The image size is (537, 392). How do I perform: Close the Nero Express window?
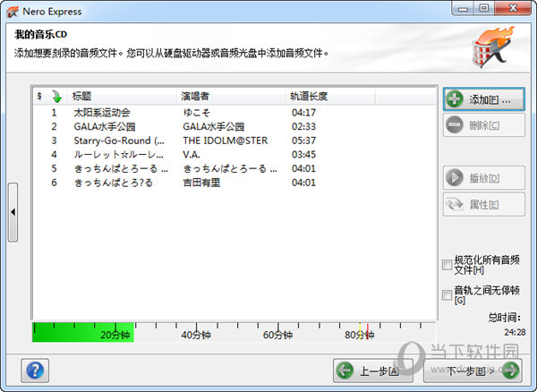coord(513,8)
